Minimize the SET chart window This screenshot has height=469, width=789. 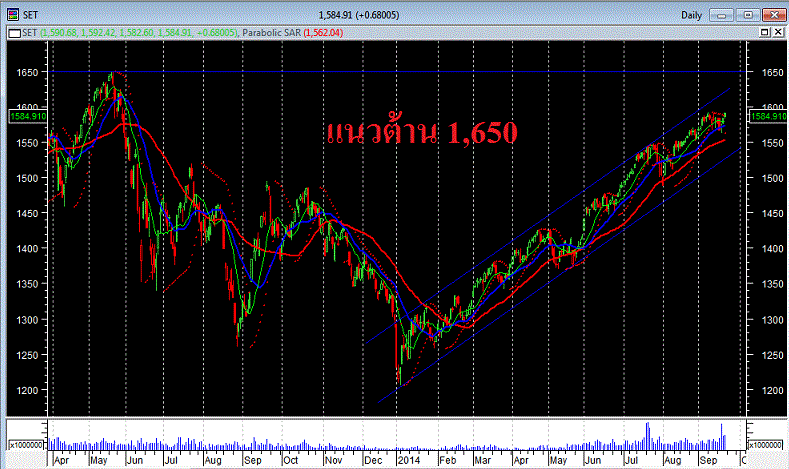[x=721, y=15]
